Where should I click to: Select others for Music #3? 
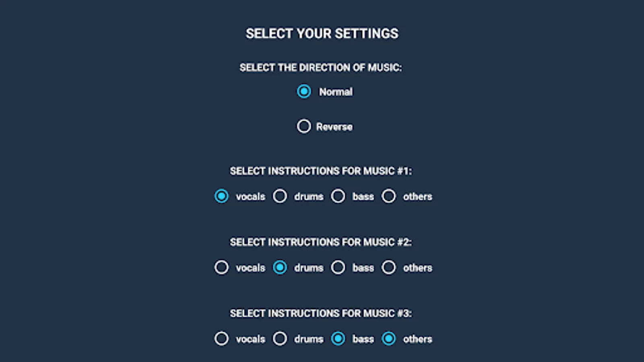388,339
